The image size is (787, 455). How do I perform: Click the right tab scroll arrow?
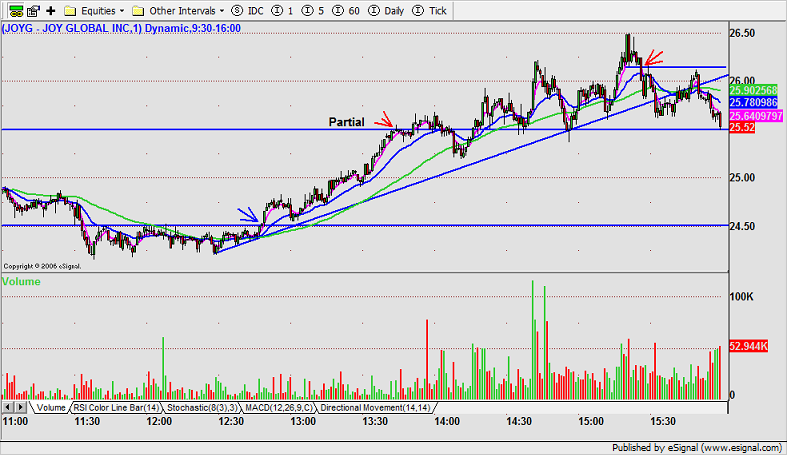pos(20,407)
